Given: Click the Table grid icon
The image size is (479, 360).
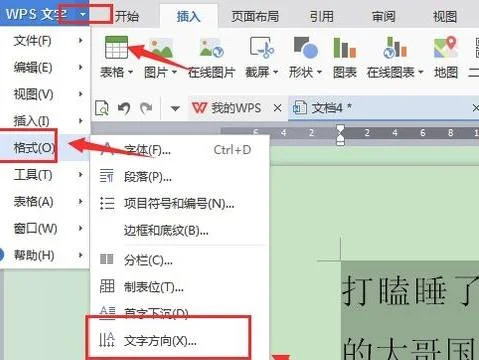Looking at the screenshot, I should (x=116, y=48).
